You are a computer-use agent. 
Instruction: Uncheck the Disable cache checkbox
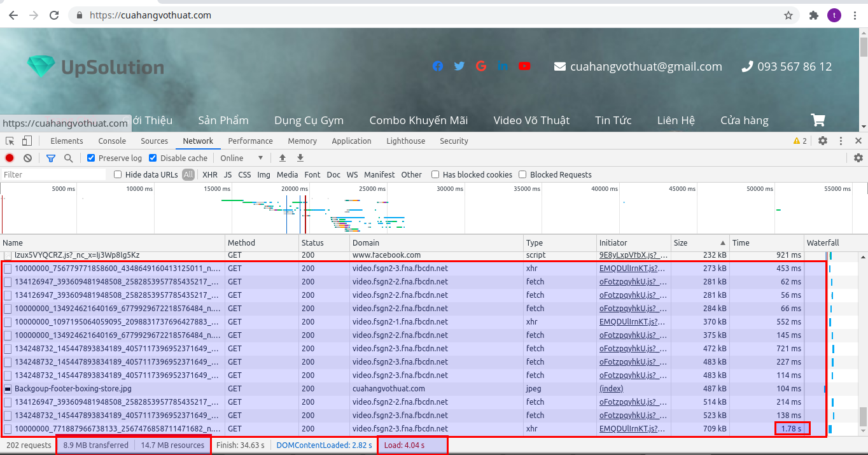coord(153,158)
